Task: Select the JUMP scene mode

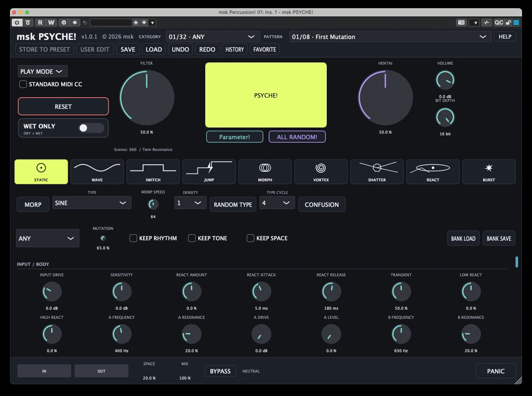Action: [x=209, y=172]
